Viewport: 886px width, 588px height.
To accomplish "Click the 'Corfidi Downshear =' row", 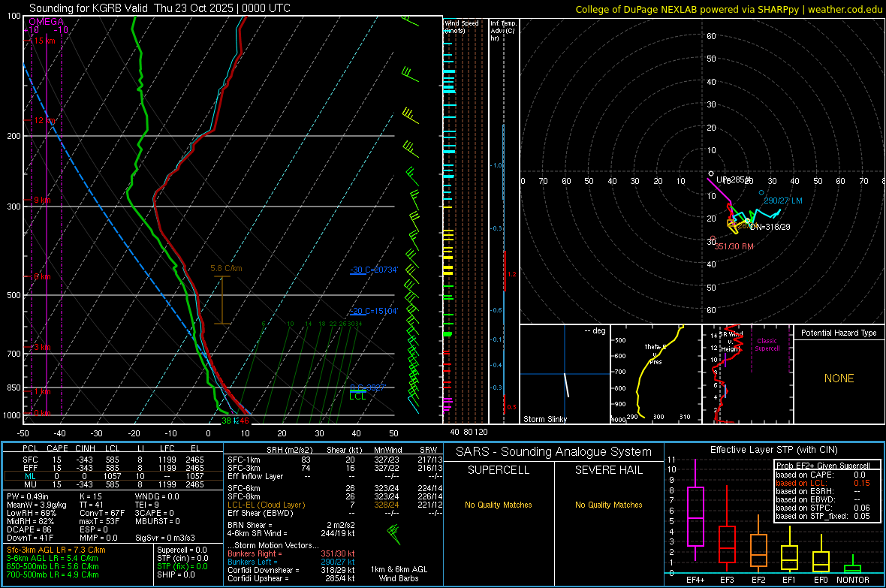I will coord(291,570).
